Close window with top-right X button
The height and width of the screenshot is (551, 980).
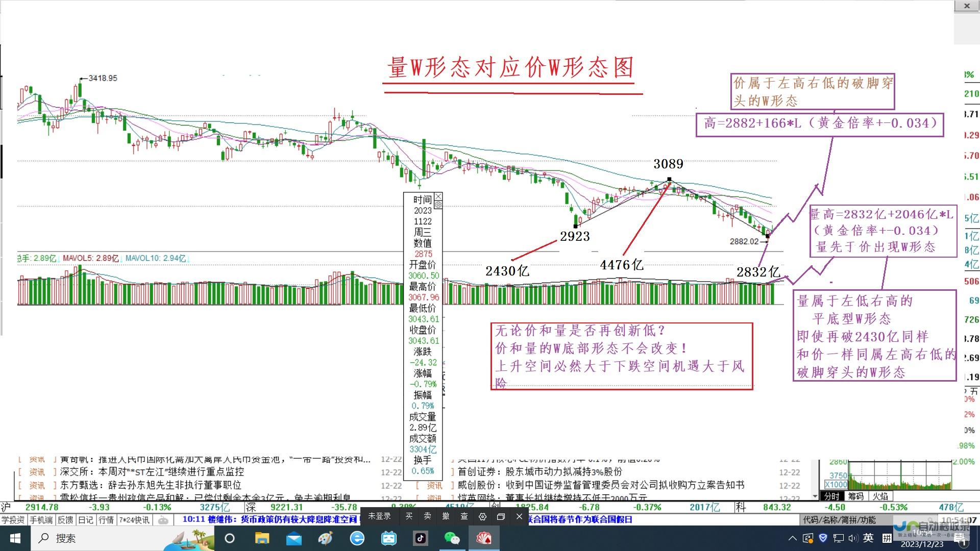click(967, 6)
